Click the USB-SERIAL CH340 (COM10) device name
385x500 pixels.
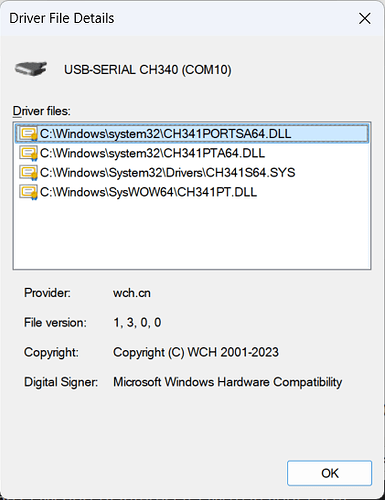click(x=148, y=70)
